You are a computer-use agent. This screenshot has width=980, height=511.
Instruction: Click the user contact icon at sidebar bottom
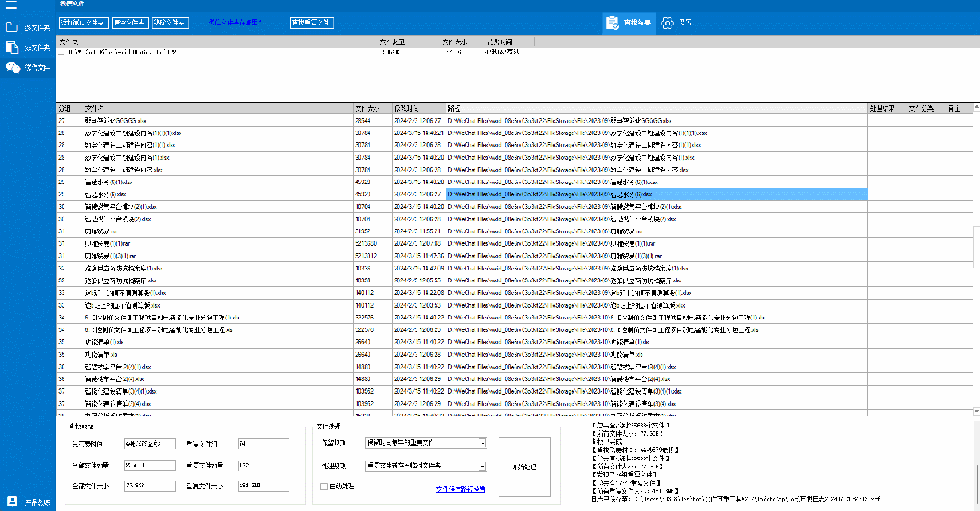[12, 501]
